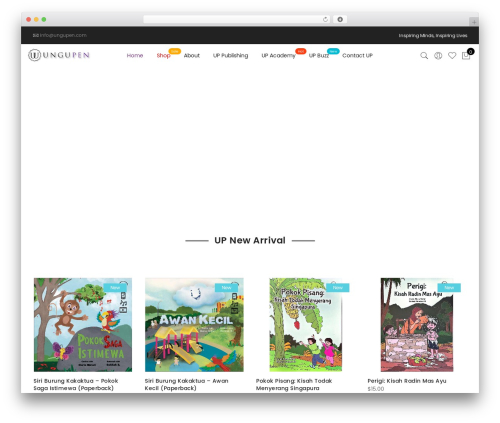Viewport: 500px width, 423px height.
Task: Open the UP Buzz menu item
Action: 319,56
